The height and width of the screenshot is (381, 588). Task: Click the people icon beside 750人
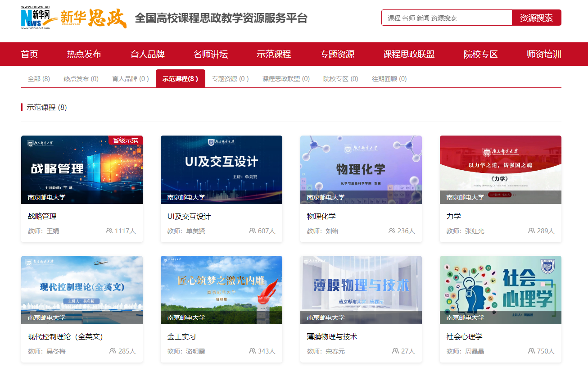tap(531, 351)
